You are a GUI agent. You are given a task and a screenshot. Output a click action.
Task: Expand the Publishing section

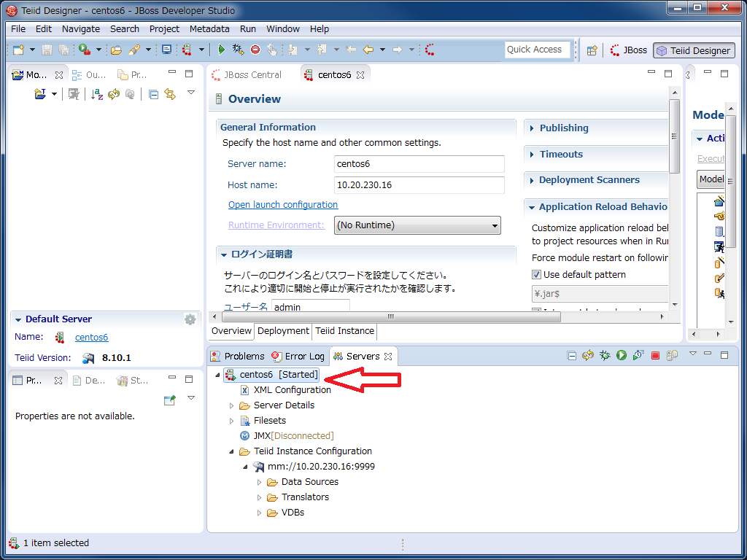pyautogui.click(x=532, y=128)
